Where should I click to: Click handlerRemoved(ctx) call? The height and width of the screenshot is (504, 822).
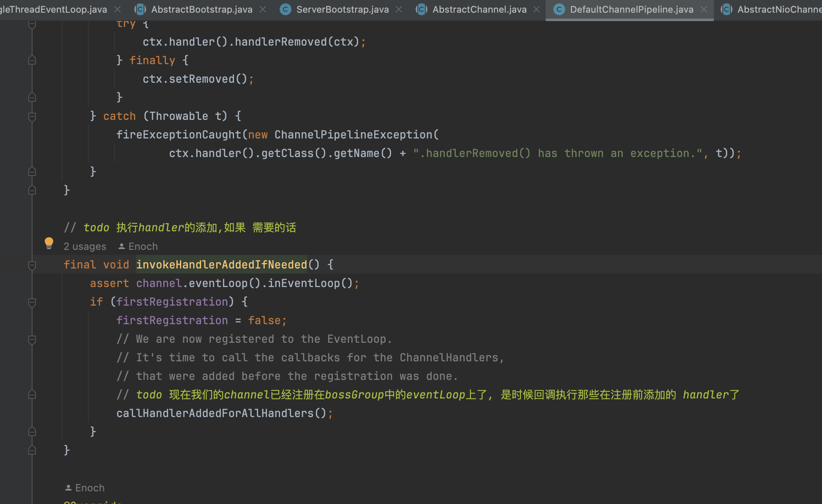297,42
